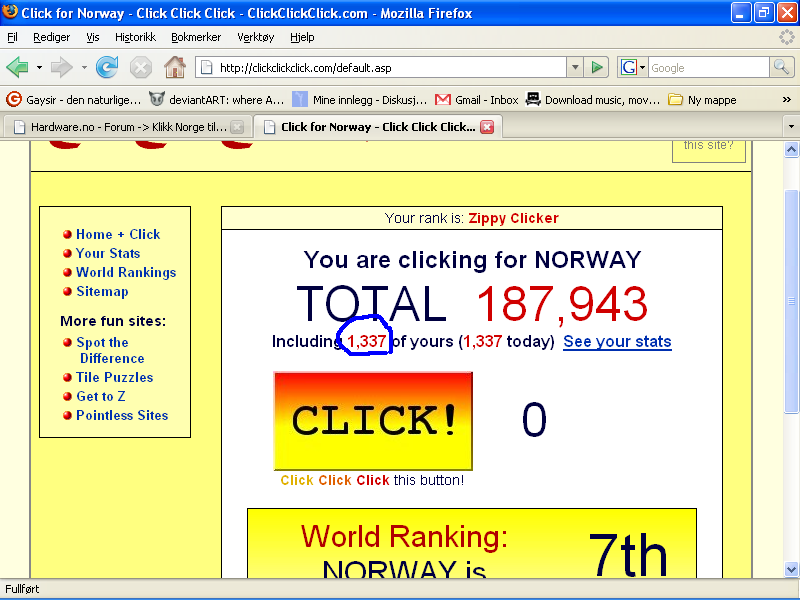Click the page icon in the address bar

[x=207, y=67]
